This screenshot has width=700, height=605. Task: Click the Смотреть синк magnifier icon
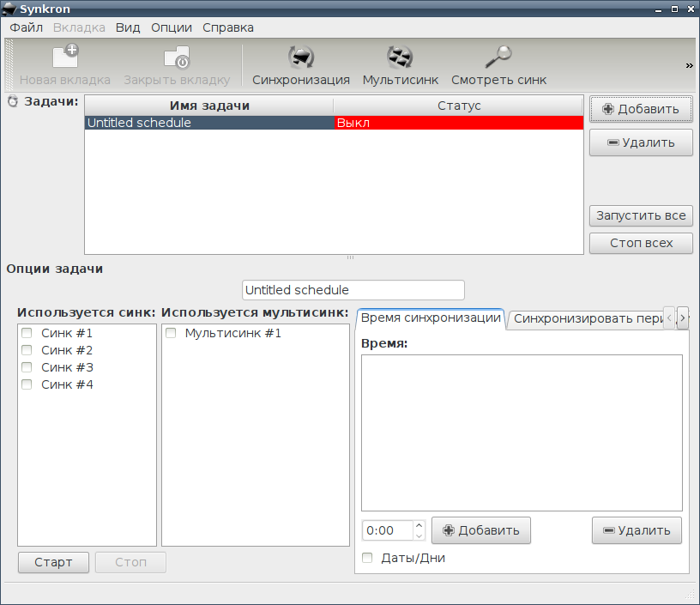(x=498, y=57)
